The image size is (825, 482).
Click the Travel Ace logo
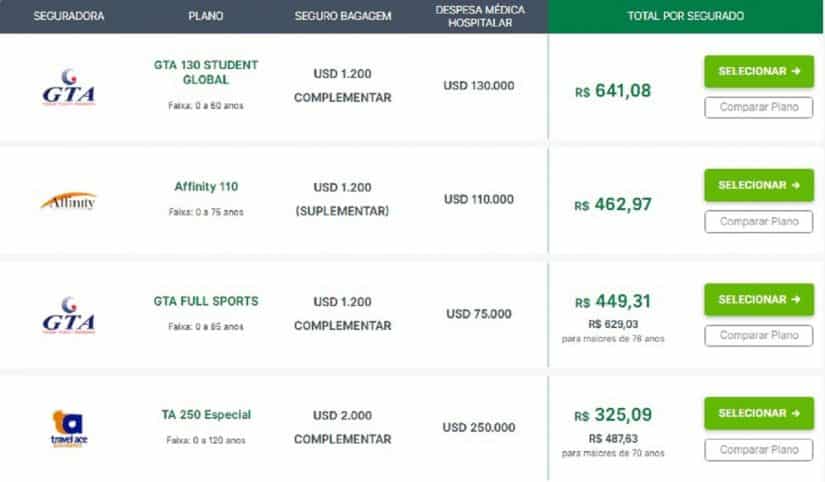69,429
